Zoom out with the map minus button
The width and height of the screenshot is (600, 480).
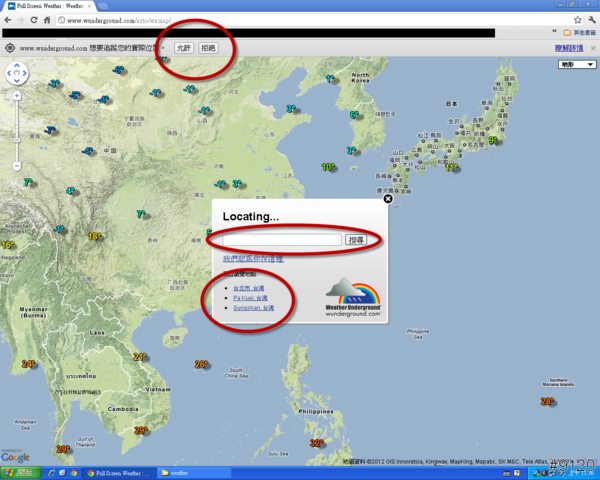click(x=16, y=166)
